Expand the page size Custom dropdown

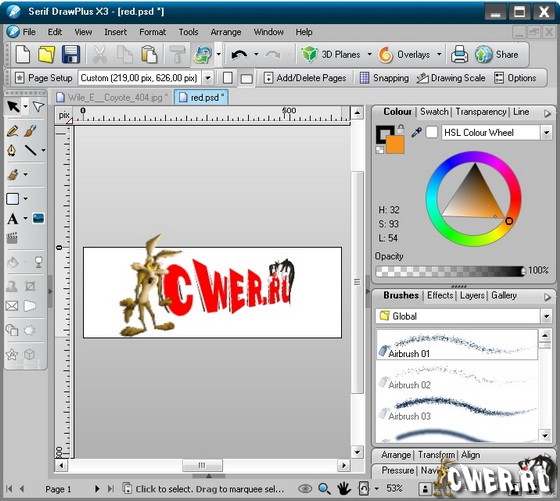tap(208, 78)
